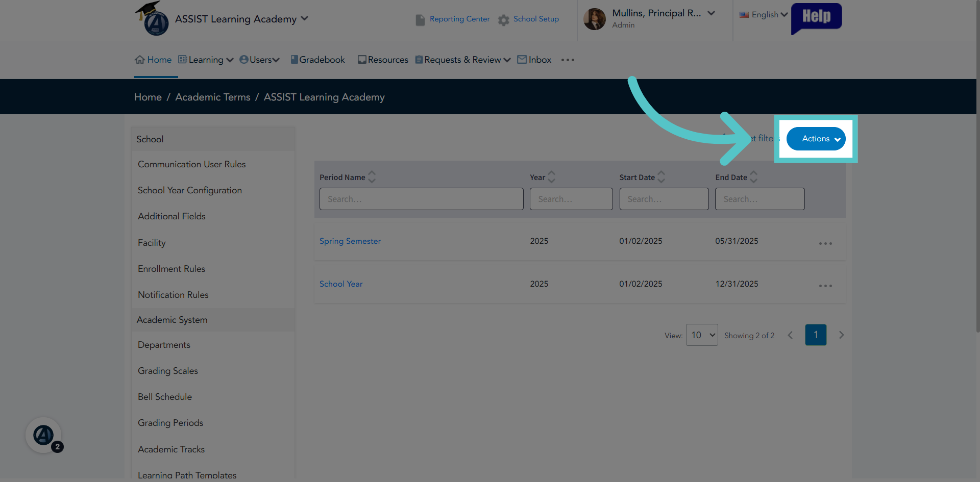Screen dimensions: 980x482
Task: Go to Home tab in navigation
Action: (159, 60)
